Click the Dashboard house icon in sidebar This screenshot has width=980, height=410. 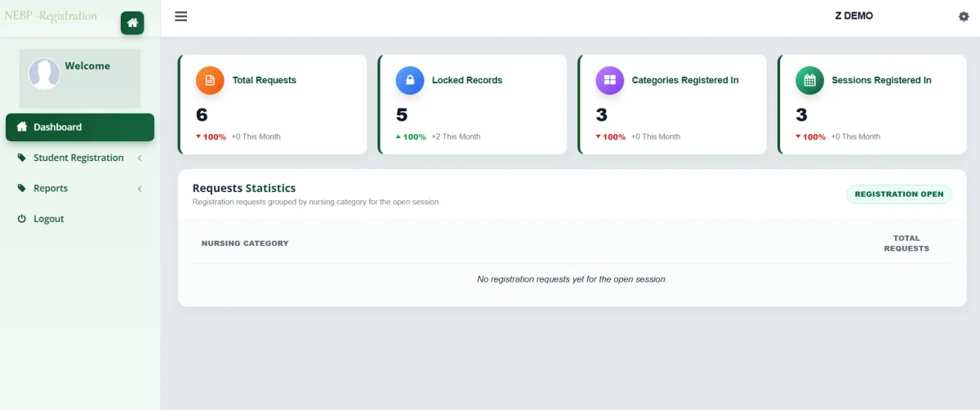pyautogui.click(x=22, y=127)
